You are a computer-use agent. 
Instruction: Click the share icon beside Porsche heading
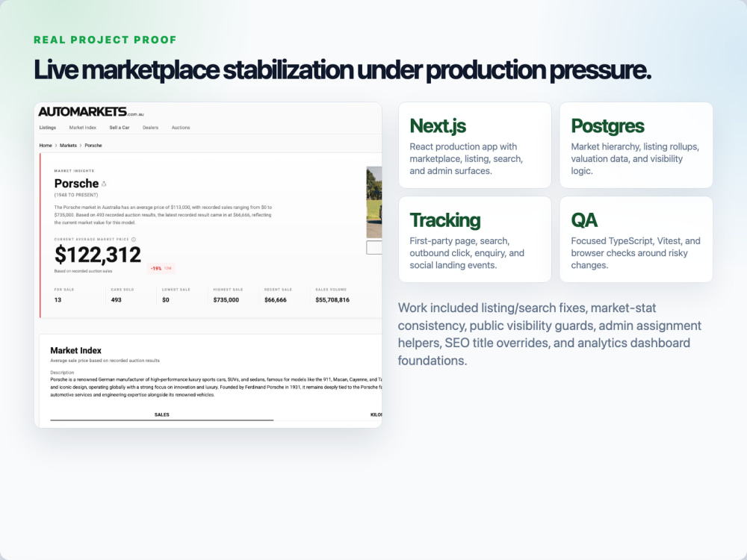click(x=104, y=184)
